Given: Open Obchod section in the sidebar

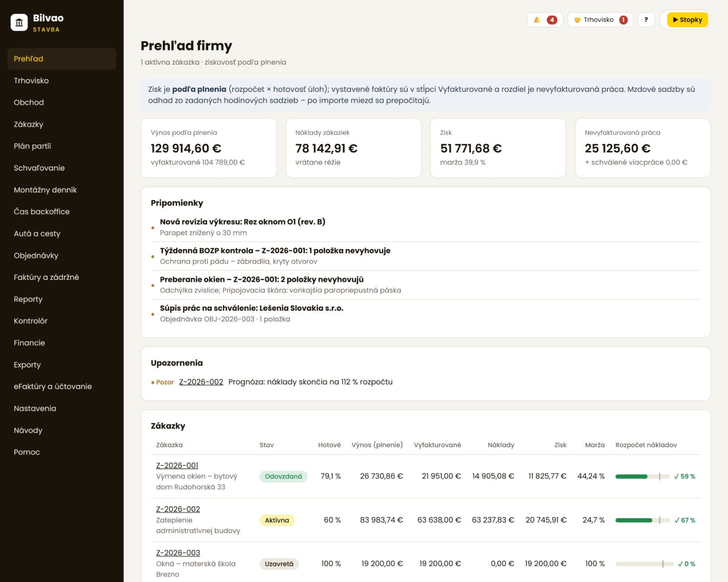Looking at the screenshot, I should click(x=61, y=102).
